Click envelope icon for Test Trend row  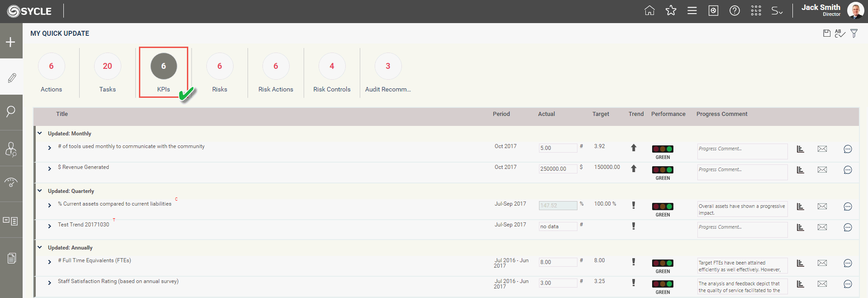pos(822,227)
